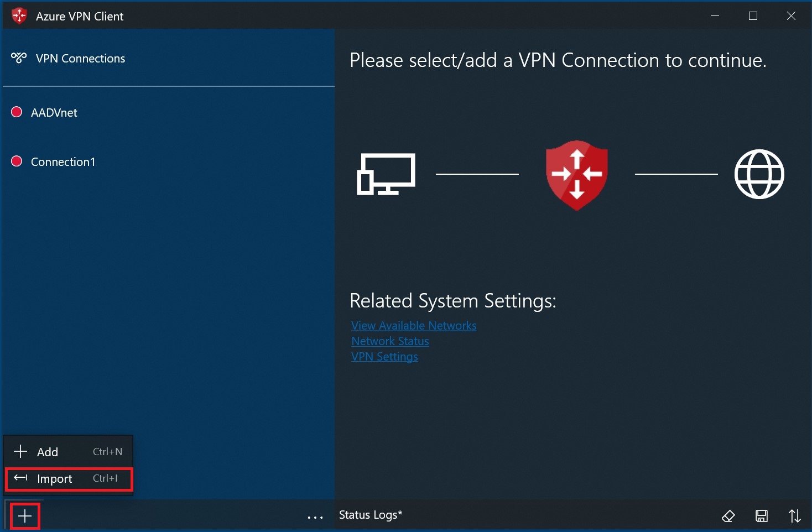
Task: Click the red status dot beside Connection1
Action: click(x=17, y=161)
